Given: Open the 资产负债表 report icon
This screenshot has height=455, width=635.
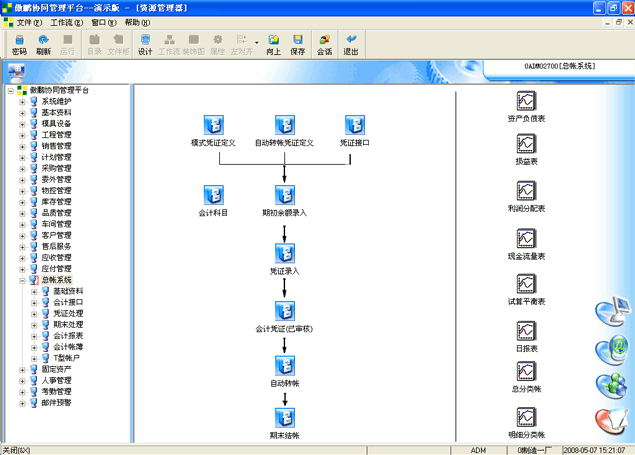Looking at the screenshot, I should pyautogui.click(x=526, y=101).
